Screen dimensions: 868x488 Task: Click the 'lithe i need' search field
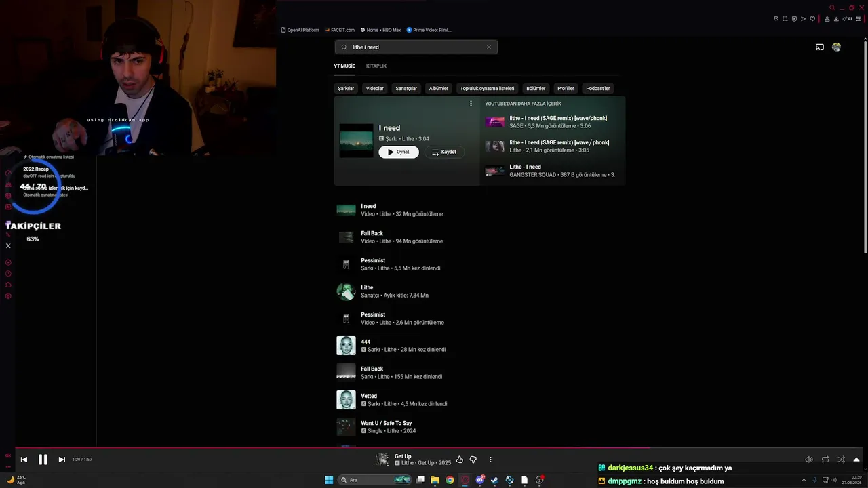[416, 47]
